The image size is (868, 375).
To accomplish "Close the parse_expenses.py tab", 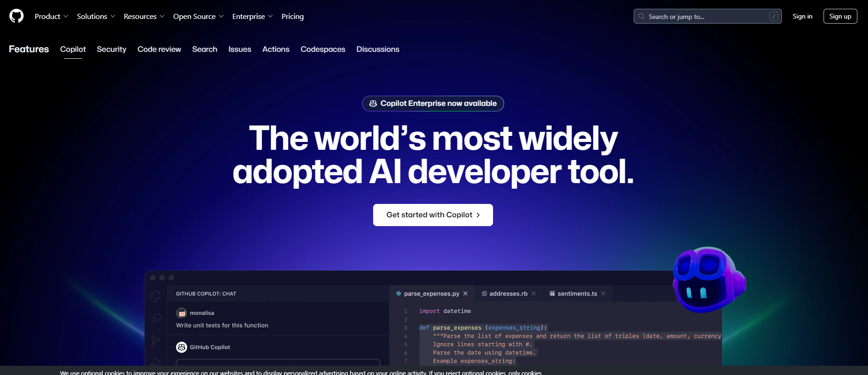I will (x=465, y=294).
